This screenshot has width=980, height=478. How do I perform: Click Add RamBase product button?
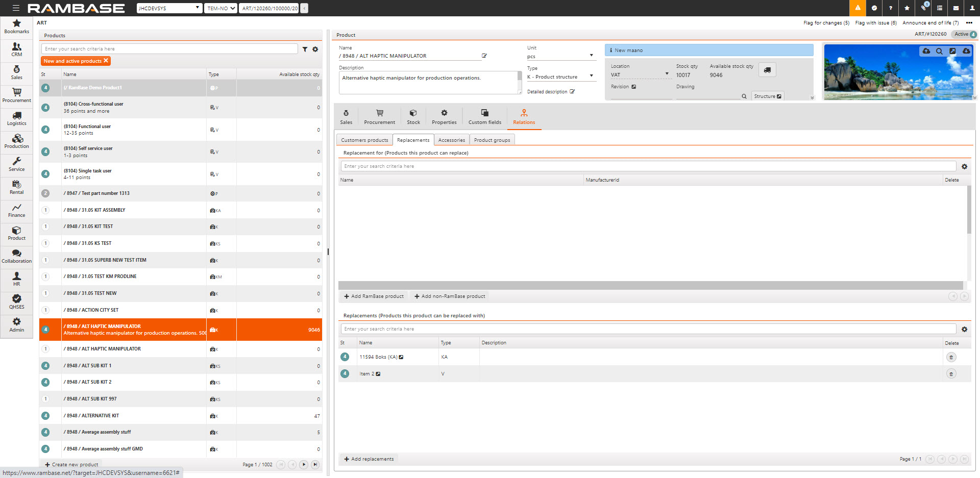point(374,296)
